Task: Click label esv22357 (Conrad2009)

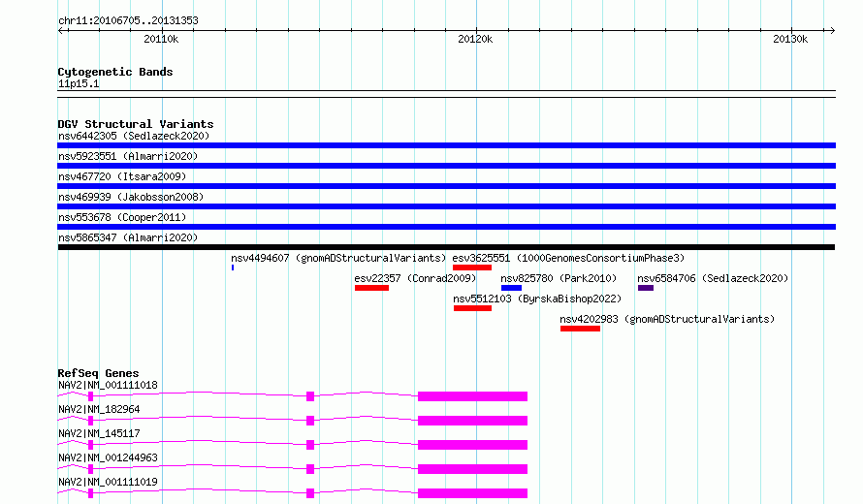Action: 416,278
